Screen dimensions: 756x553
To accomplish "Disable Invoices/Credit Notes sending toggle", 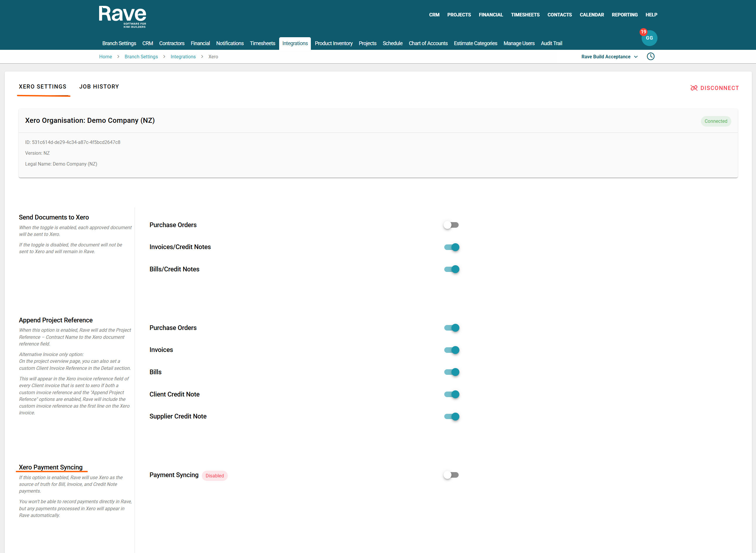I will click(452, 247).
